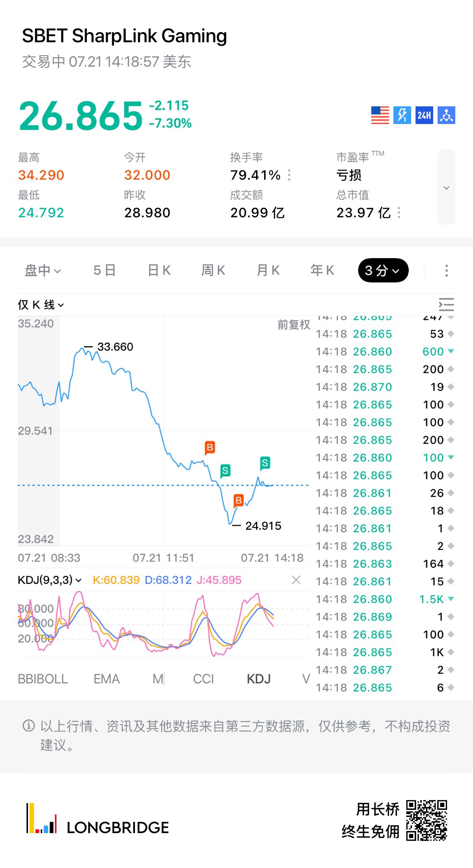473x868 pixels.
Task: Close the KDJ indicator panel
Action: pyautogui.click(x=296, y=580)
